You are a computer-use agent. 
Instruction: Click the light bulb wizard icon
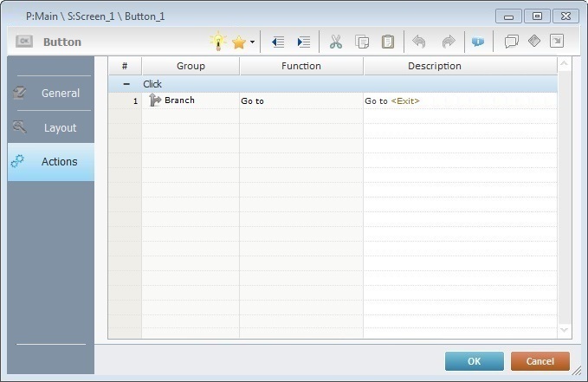pos(218,42)
